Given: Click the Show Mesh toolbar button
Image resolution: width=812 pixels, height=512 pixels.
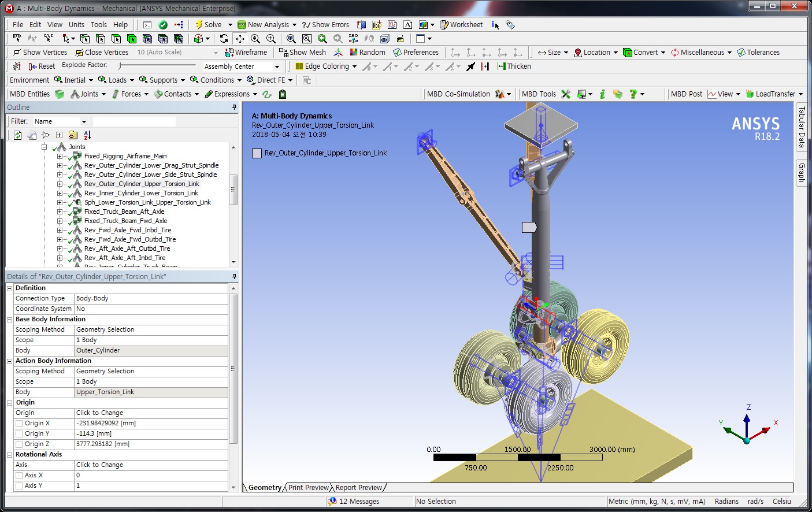Looking at the screenshot, I should tap(302, 53).
